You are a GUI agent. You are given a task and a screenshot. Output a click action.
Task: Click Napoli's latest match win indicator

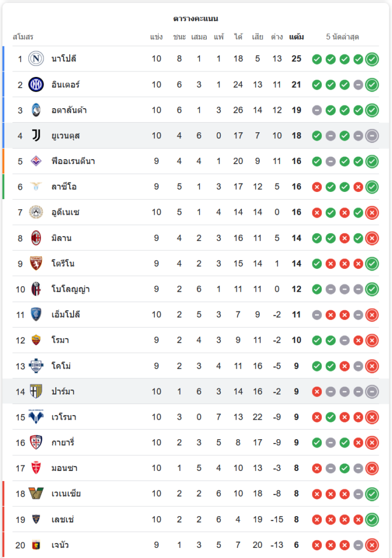coord(372,59)
